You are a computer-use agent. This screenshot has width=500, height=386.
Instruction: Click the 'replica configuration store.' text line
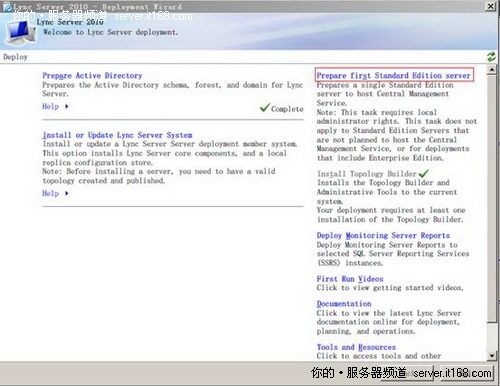98,163
